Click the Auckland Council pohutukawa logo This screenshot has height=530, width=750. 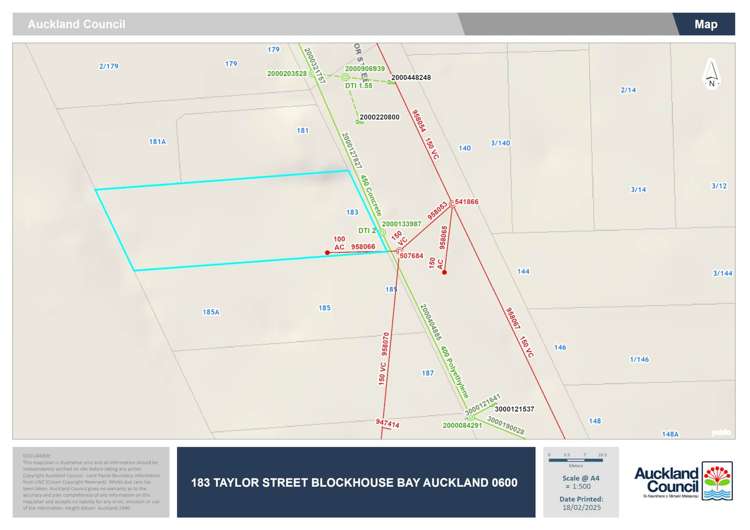point(715,482)
